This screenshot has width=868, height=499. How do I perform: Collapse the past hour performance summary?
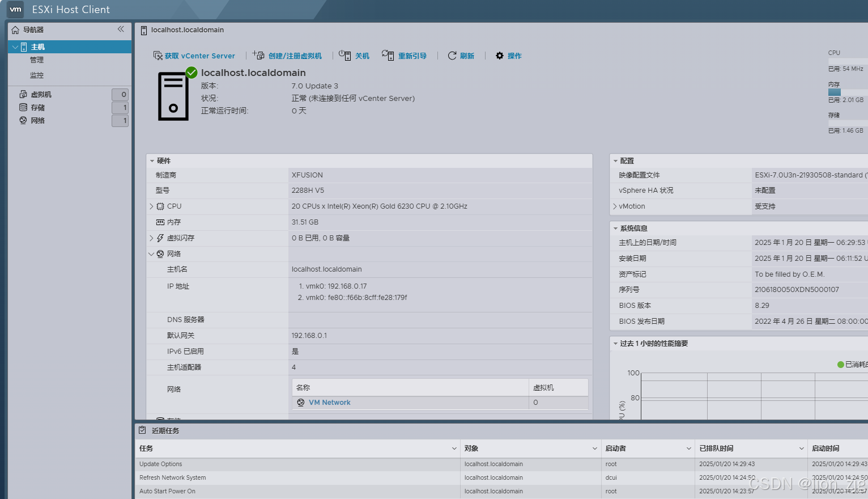(x=615, y=344)
